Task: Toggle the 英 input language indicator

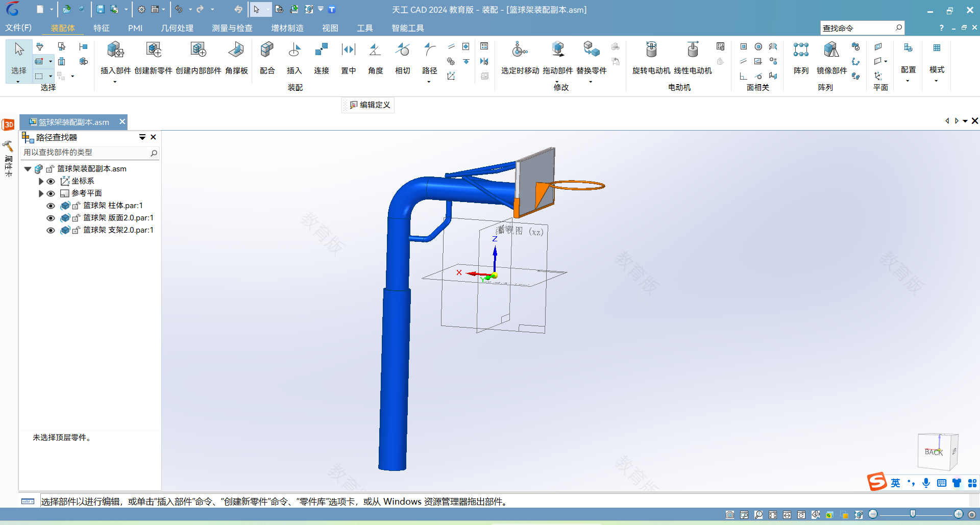Action: (895, 483)
